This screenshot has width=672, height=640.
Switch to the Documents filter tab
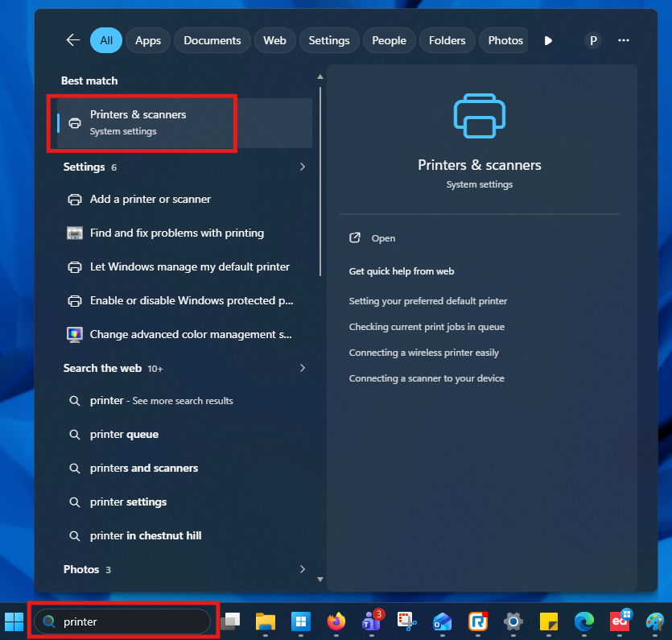tap(212, 40)
